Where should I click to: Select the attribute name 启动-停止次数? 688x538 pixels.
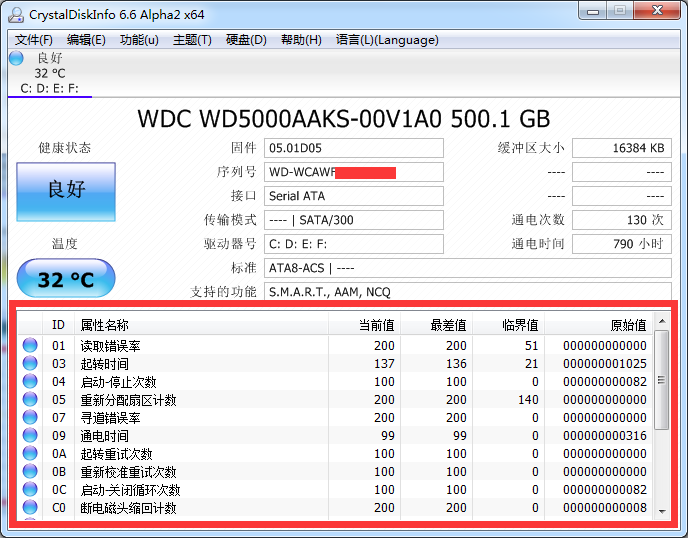coord(118,382)
